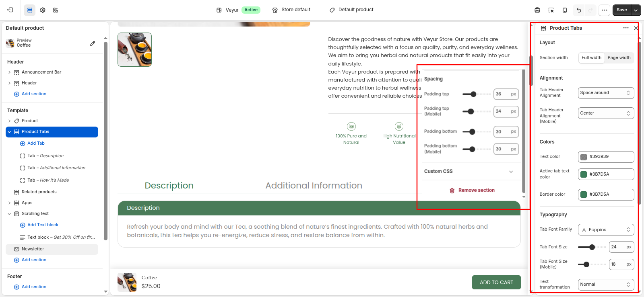Click the Active tab text color swatch
Viewport: 644px width, 297px height.
[583, 174]
